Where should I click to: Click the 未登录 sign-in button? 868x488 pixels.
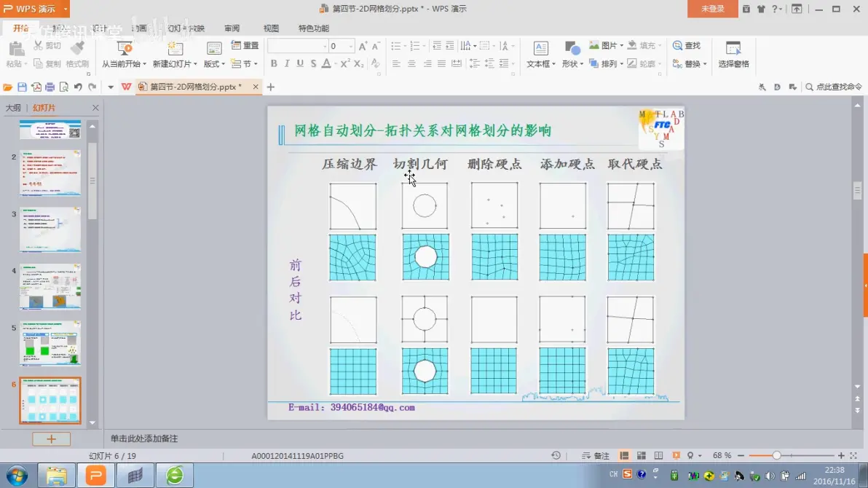point(712,9)
